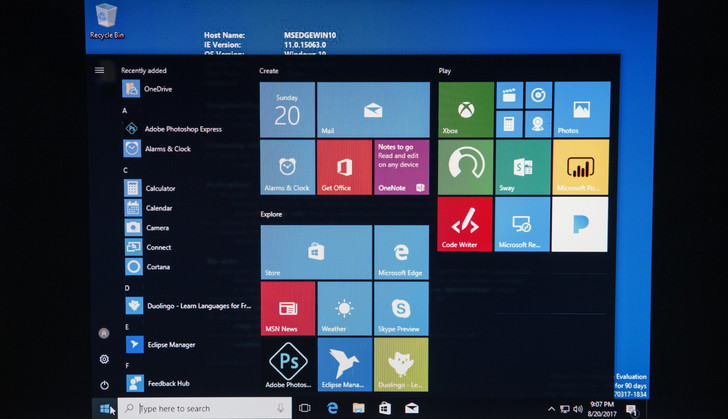The width and height of the screenshot is (728, 419).
Task: Open the small Calculator tile
Action: (509, 123)
